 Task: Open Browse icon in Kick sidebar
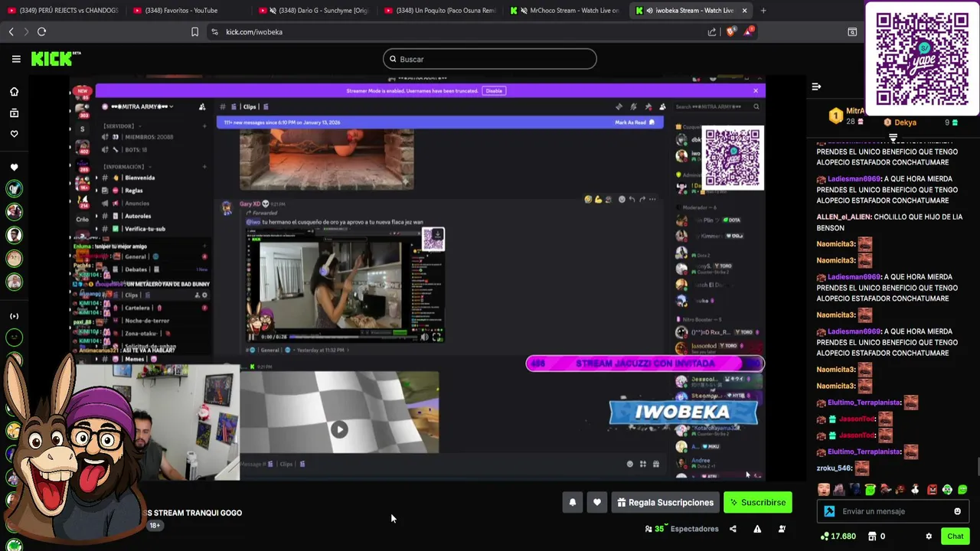click(x=14, y=113)
